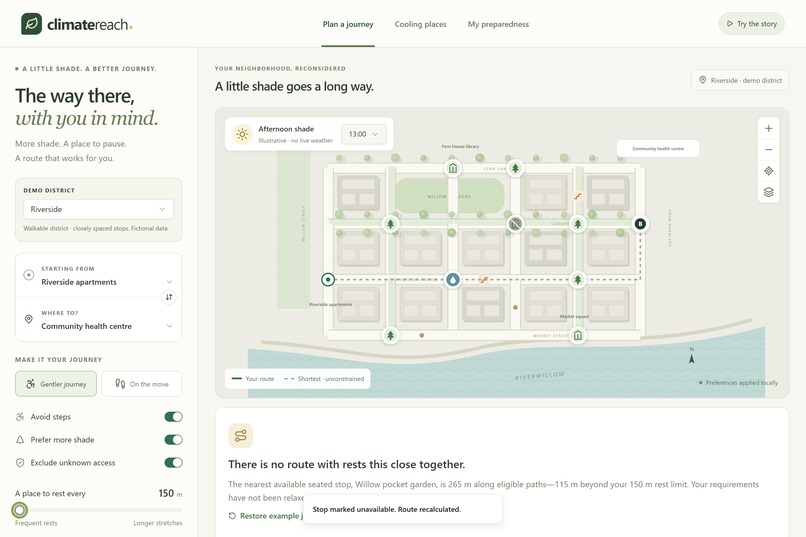Image resolution: width=806 pixels, height=537 pixels.
Task: Toggle the Avoid steps switch
Action: (173, 417)
